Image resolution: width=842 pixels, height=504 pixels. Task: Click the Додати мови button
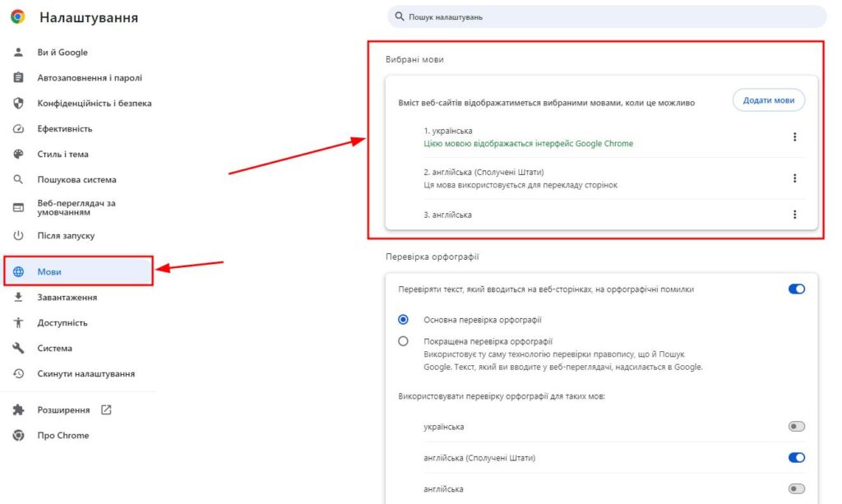[769, 100]
